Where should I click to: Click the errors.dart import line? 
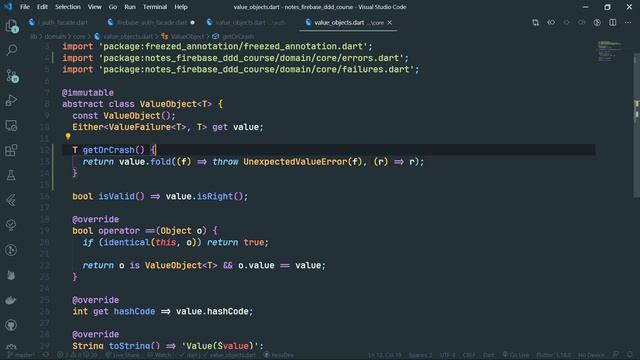click(x=235, y=58)
